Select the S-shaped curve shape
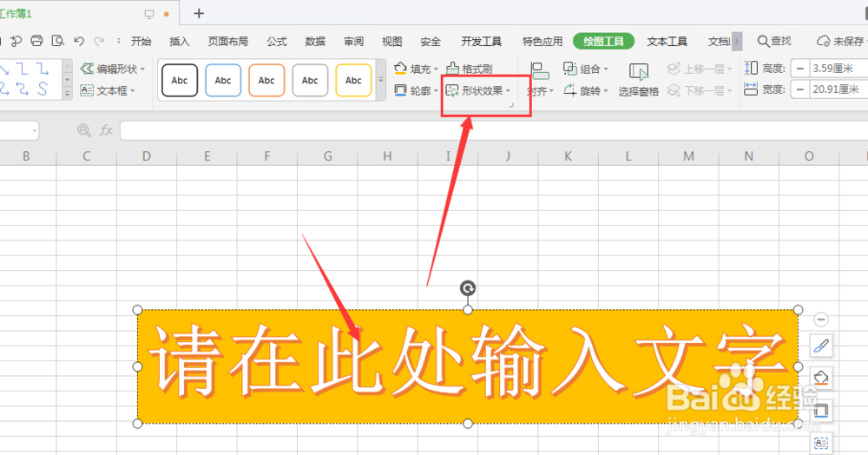 [x=43, y=89]
